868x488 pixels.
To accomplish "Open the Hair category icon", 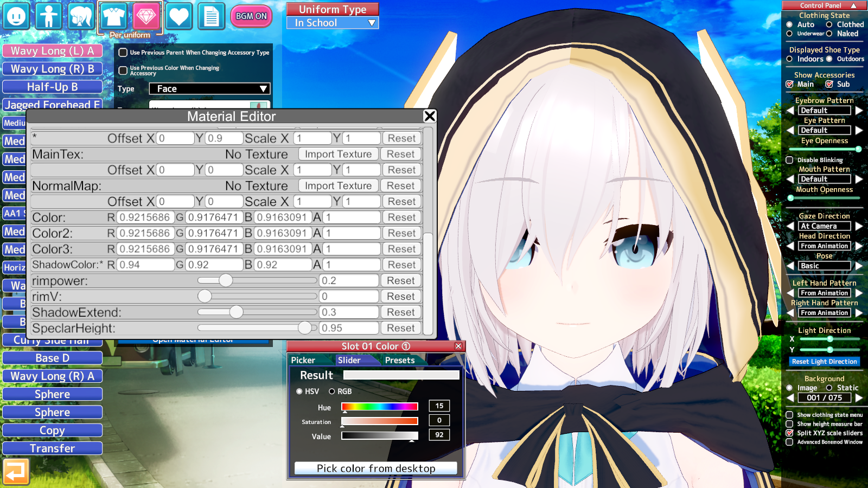I will (81, 16).
